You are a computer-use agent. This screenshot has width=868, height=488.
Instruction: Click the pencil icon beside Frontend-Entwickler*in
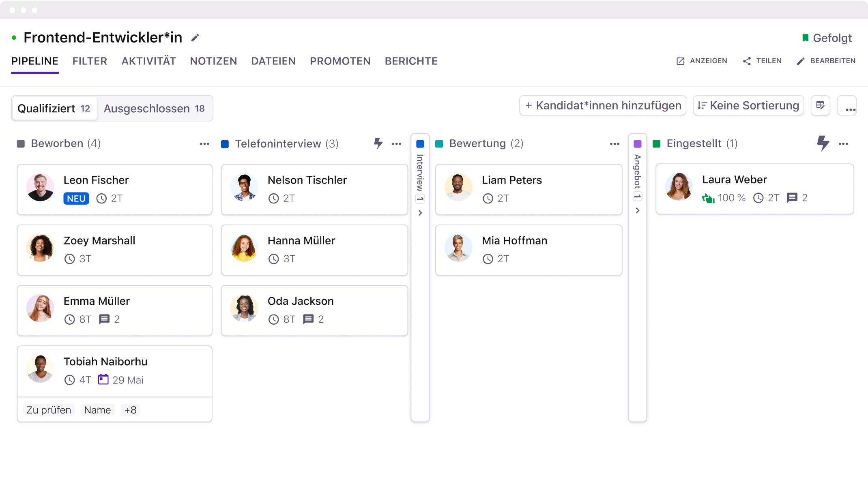pyautogui.click(x=195, y=37)
